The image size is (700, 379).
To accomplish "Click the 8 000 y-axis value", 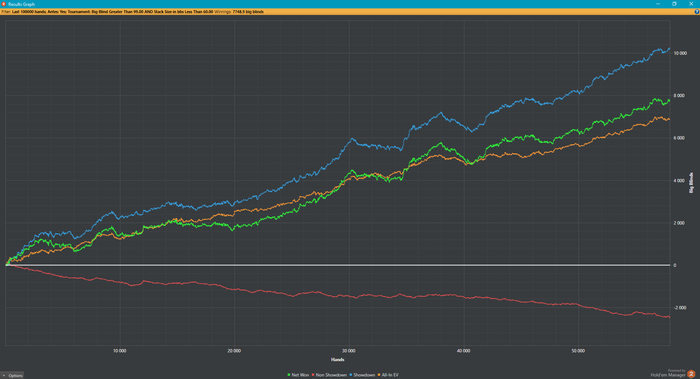I will coord(679,96).
